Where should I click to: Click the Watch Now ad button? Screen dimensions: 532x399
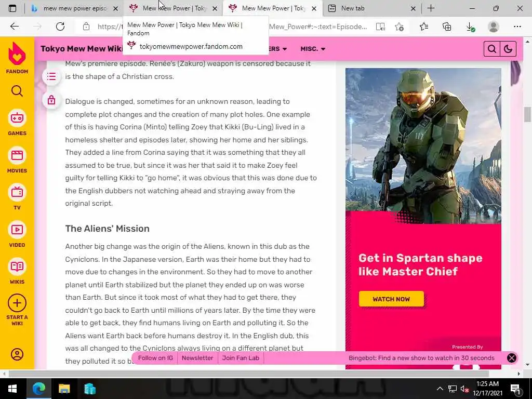391,299
